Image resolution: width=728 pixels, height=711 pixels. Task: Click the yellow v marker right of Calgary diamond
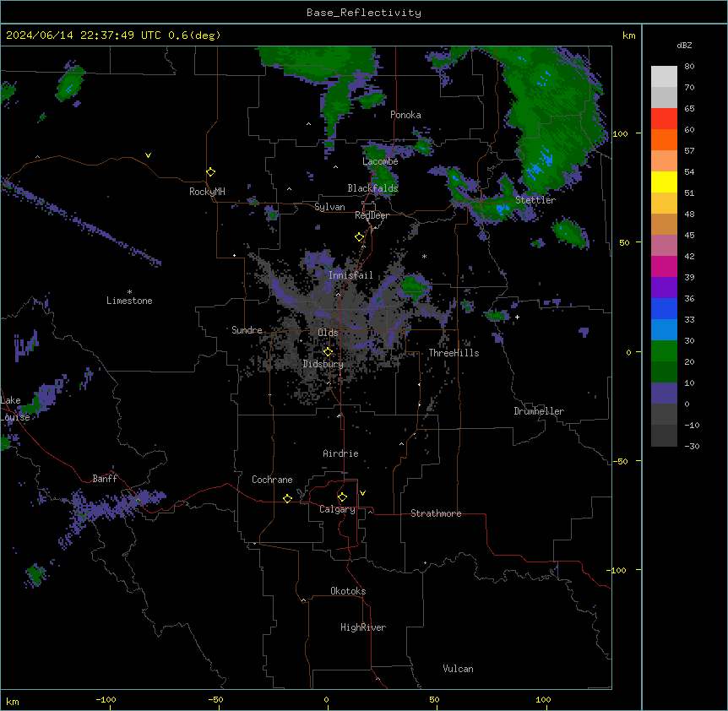362,493
